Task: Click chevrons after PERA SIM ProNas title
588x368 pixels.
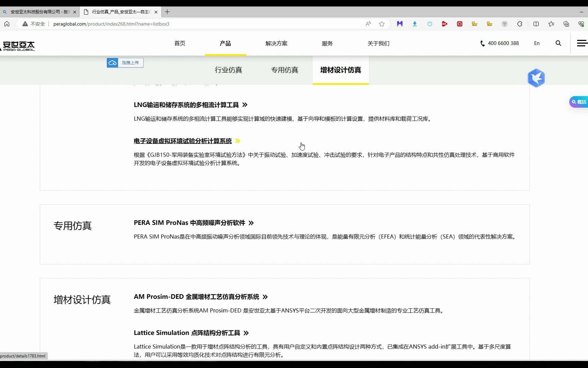Action: coord(251,223)
